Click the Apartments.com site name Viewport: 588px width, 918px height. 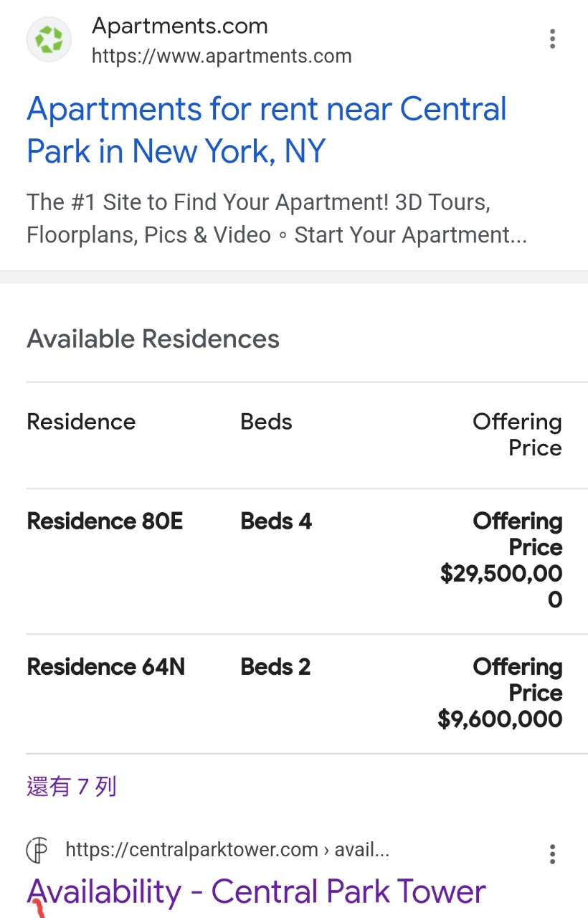pos(179,27)
